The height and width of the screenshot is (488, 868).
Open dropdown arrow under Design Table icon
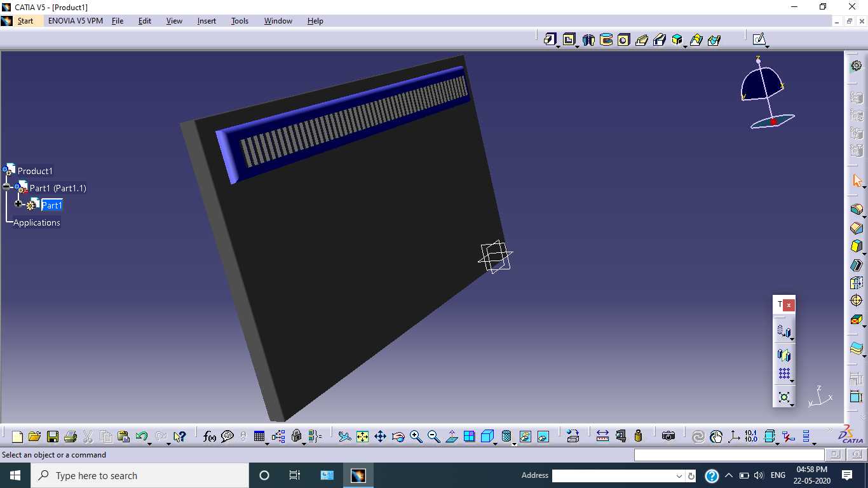[267, 444]
